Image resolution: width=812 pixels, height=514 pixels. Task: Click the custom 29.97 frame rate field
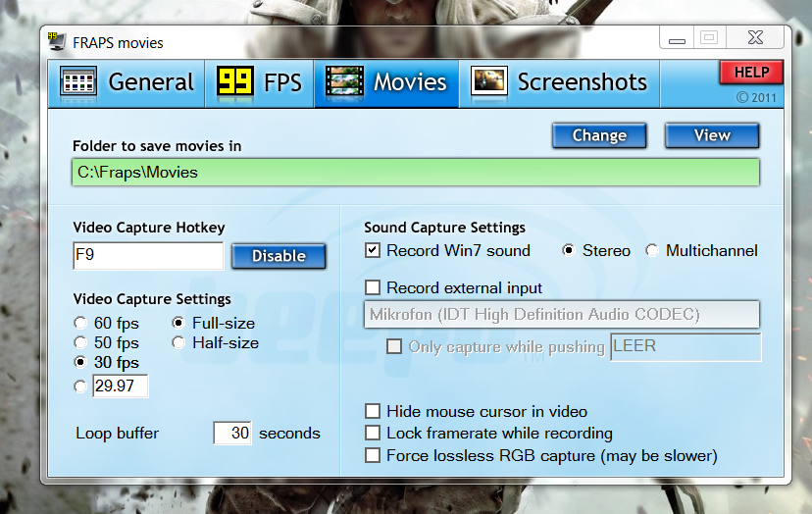pyautogui.click(x=121, y=386)
